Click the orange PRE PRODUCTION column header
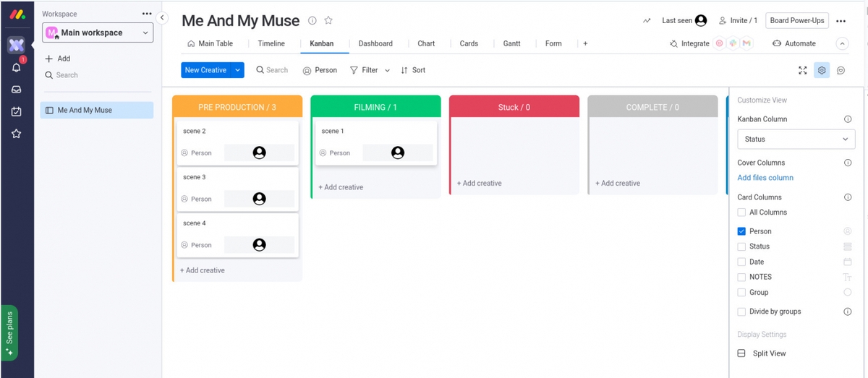 [x=237, y=107]
